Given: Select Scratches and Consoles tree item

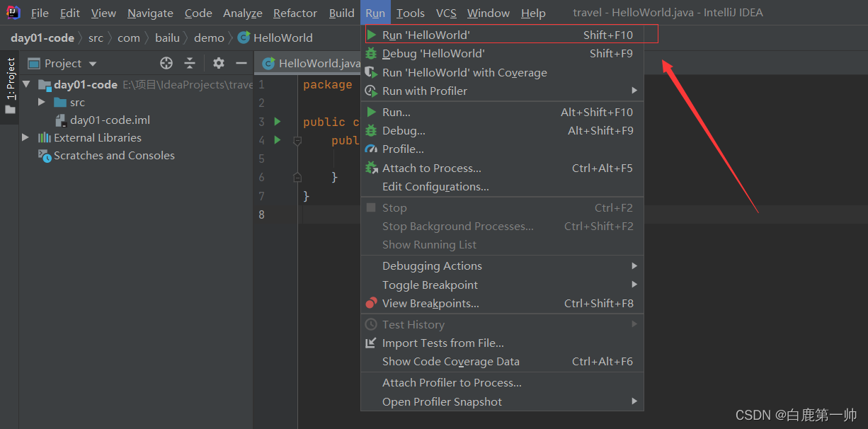Looking at the screenshot, I should point(114,155).
